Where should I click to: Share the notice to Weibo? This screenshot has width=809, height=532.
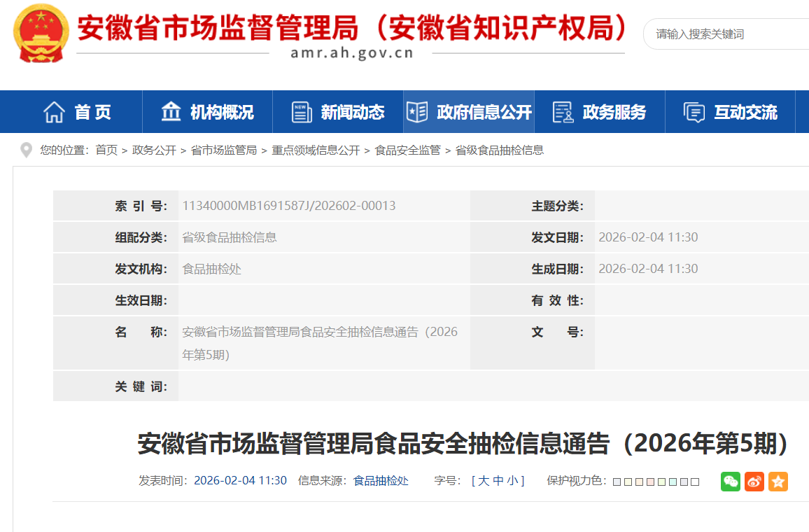[x=754, y=481]
